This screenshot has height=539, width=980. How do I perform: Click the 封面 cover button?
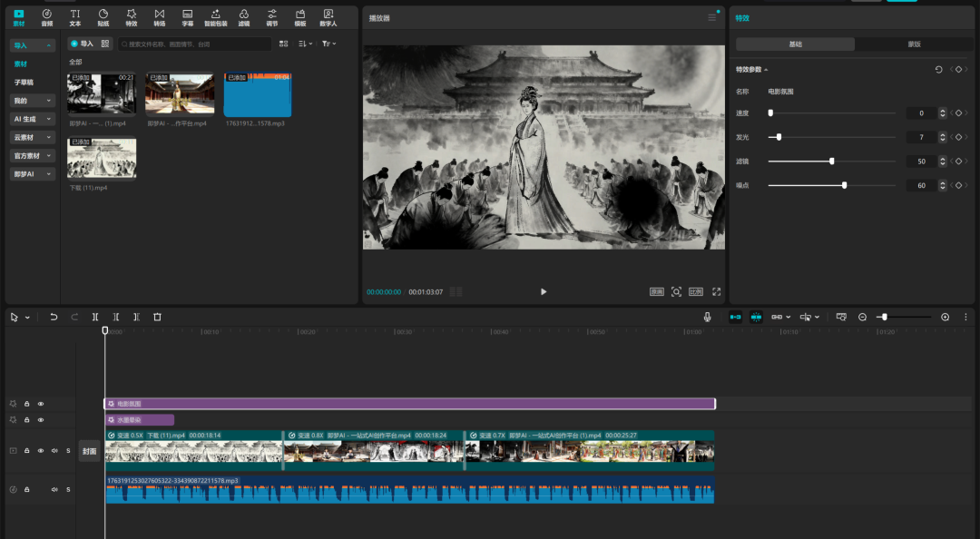89,451
